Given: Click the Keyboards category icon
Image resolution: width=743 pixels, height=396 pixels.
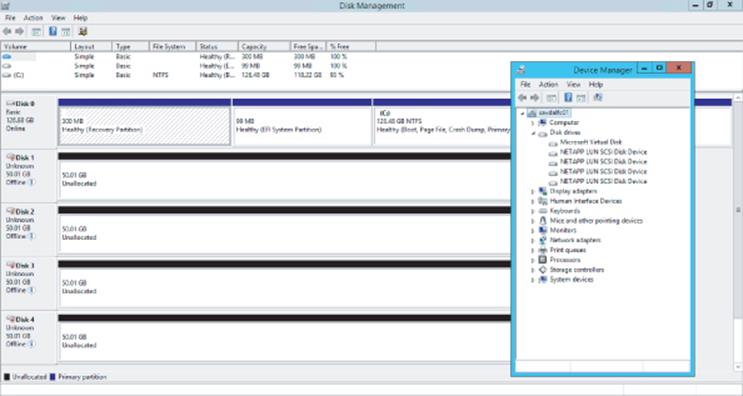Looking at the screenshot, I should pyautogui.click(x=543, y=211).
